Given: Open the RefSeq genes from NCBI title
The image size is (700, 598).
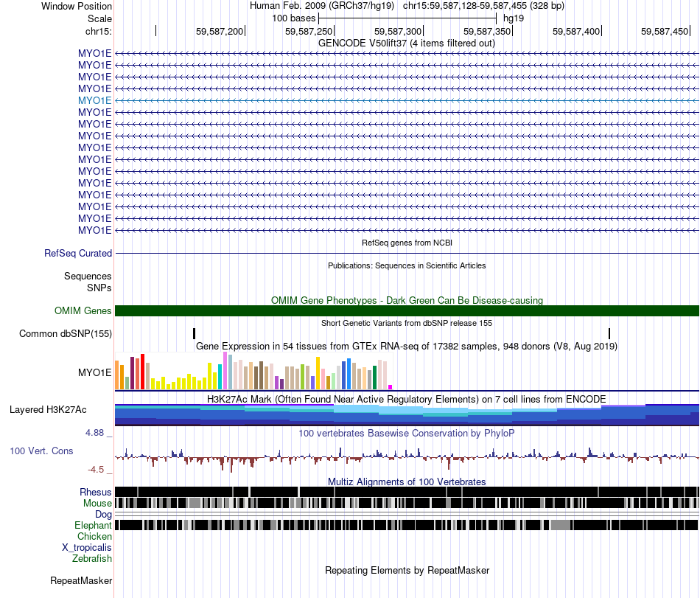Looking at the screenshot, I should click(x=407, y=243).
